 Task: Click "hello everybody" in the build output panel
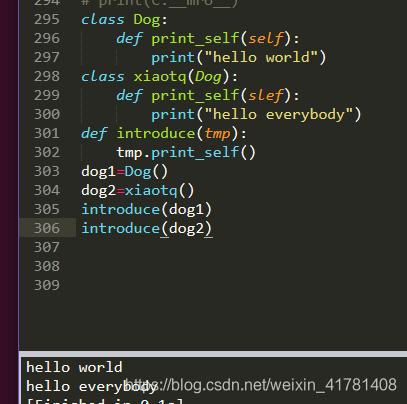click(92, 387)
